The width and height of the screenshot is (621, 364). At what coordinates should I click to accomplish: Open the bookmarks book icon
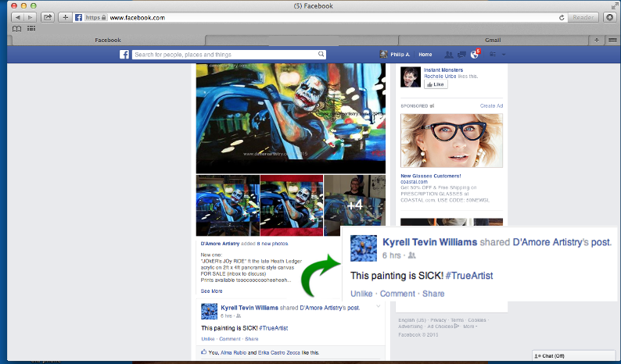click(16, 28)
